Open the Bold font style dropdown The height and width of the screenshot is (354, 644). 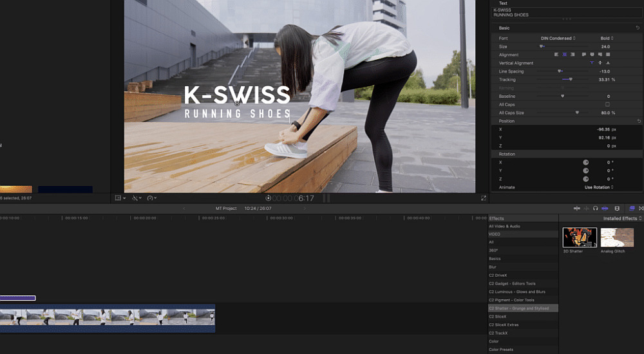(x=607, y=38)
